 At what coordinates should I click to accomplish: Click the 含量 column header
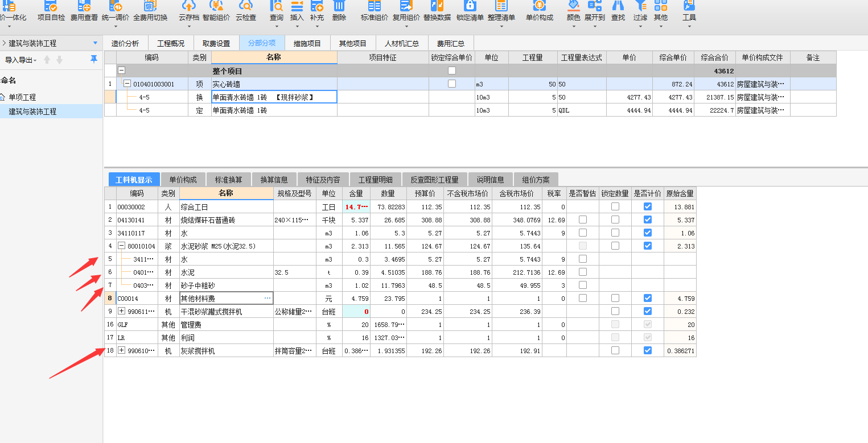coord(356,194)
